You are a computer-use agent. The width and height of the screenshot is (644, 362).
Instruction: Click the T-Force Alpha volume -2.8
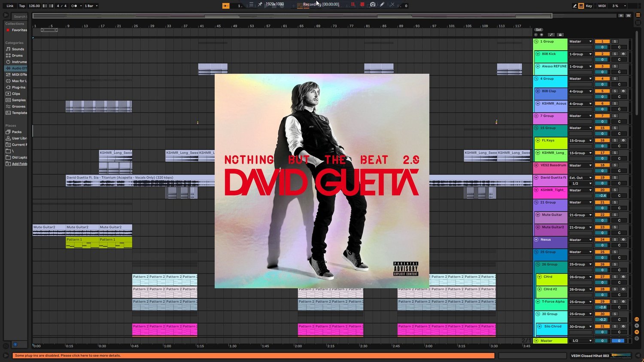(602, 307)
